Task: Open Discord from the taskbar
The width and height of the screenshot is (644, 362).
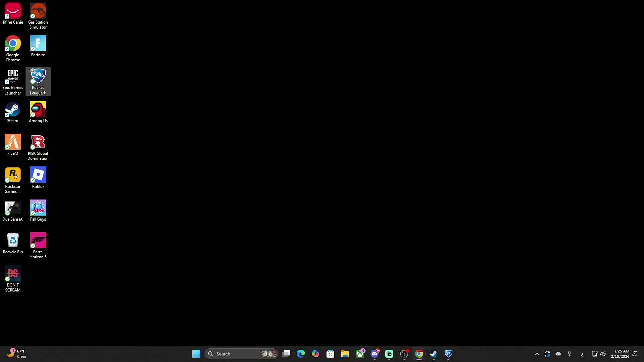Action: click(374, 354)
